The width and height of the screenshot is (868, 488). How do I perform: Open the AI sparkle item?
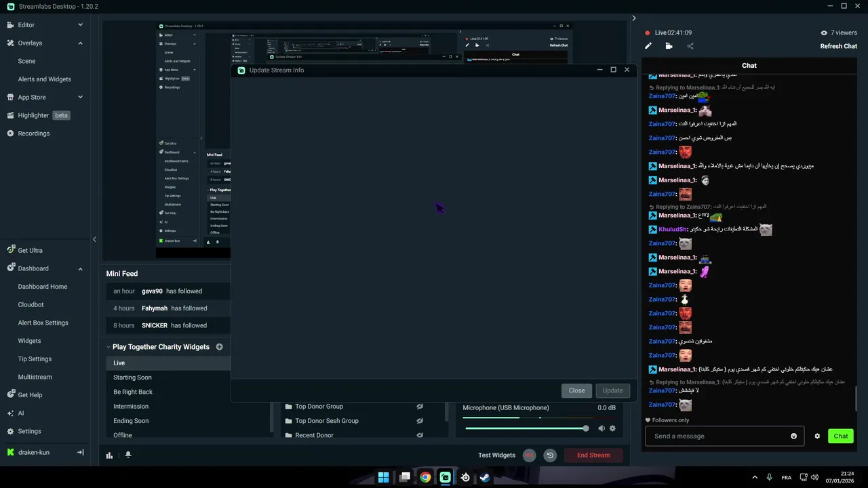20,413
